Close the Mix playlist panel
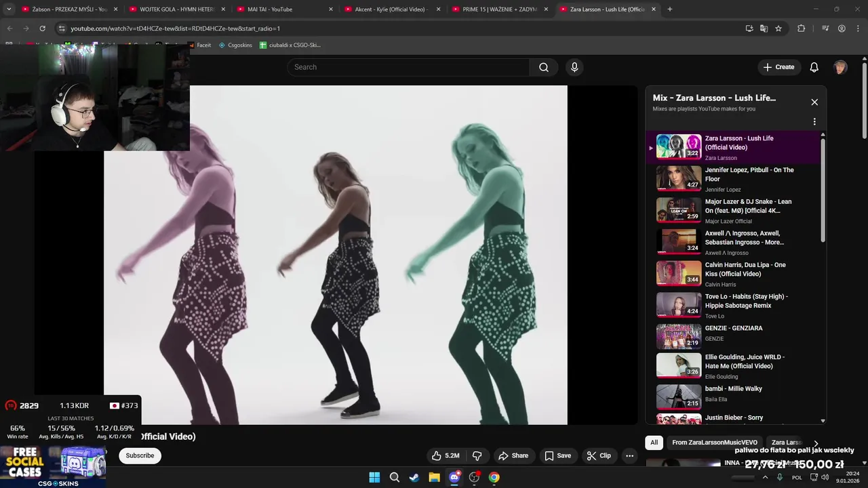 tap(814, 102)
